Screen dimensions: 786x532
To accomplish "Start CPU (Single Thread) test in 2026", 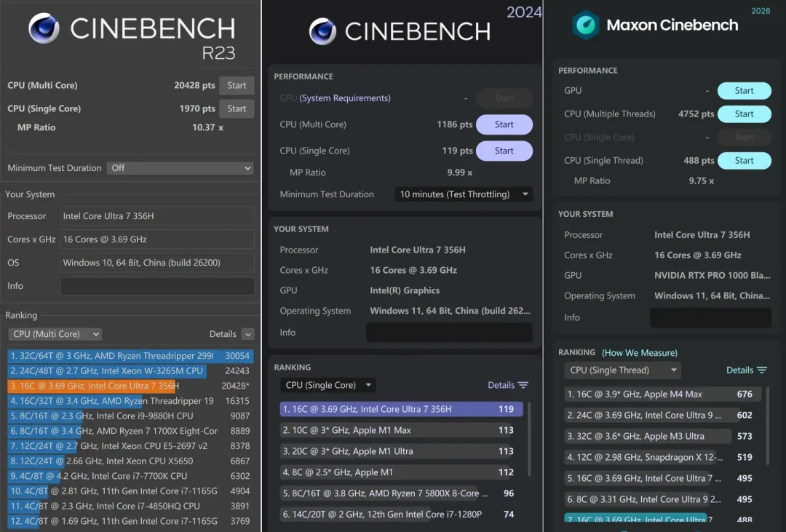I will pyautogui.click(x=745, y=160).
